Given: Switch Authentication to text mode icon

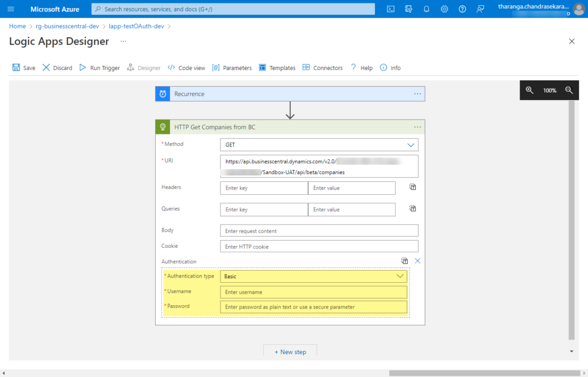Looking at the screenshot, I should click(x=404, y=260).
